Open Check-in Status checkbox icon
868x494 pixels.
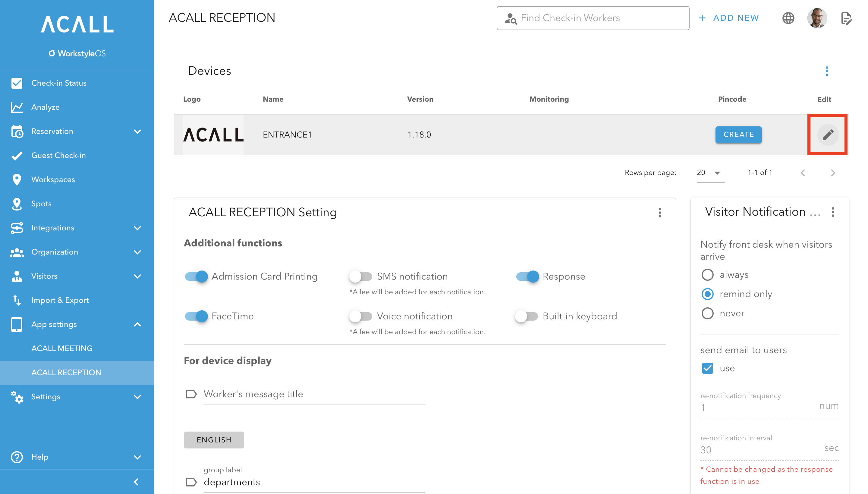pos(17,83)
